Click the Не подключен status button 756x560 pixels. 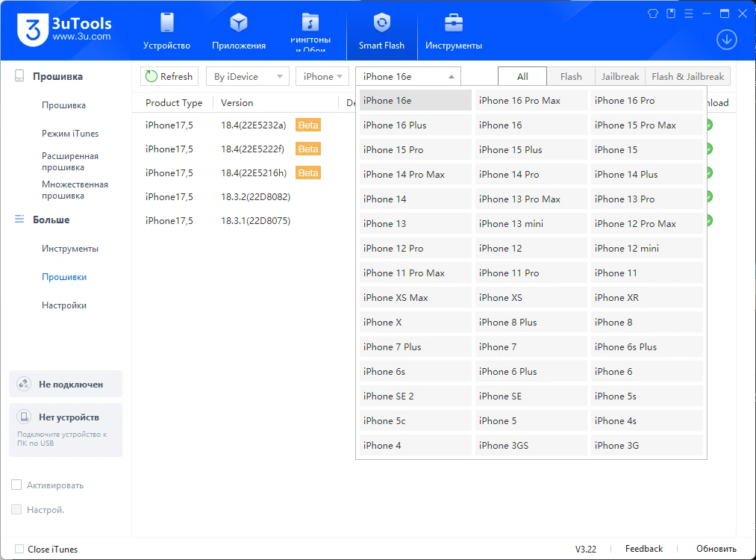(66, 384)
